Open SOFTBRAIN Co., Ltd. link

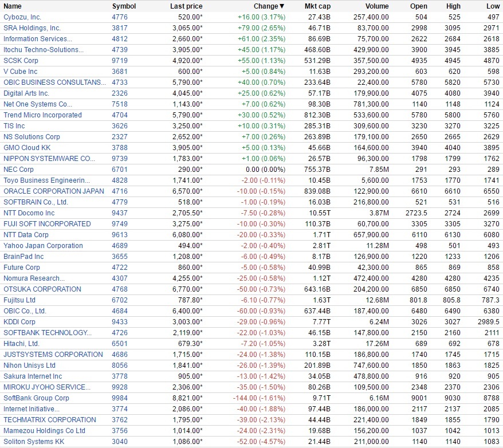pyautogui.click(x=36, y=202)
